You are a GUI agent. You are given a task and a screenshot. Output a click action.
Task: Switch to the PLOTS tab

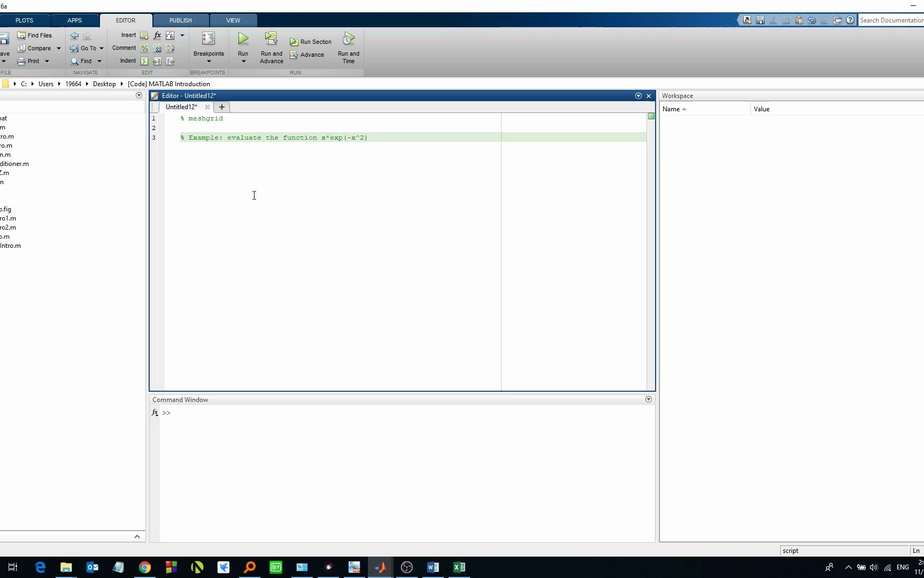24,20
